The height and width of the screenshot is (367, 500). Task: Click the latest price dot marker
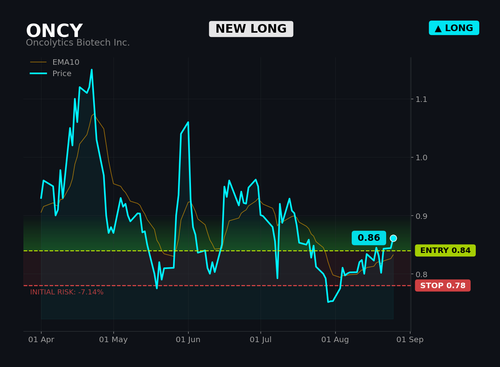point(393,238)
